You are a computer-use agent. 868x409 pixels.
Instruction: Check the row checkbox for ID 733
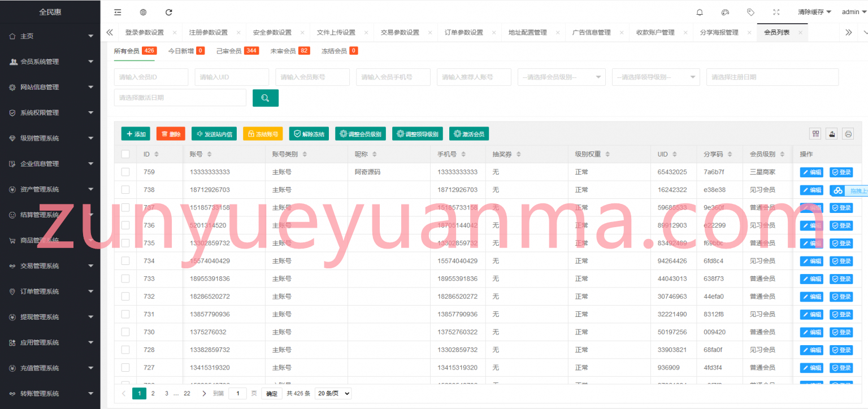pyautogui.click(x=125, y=279)
